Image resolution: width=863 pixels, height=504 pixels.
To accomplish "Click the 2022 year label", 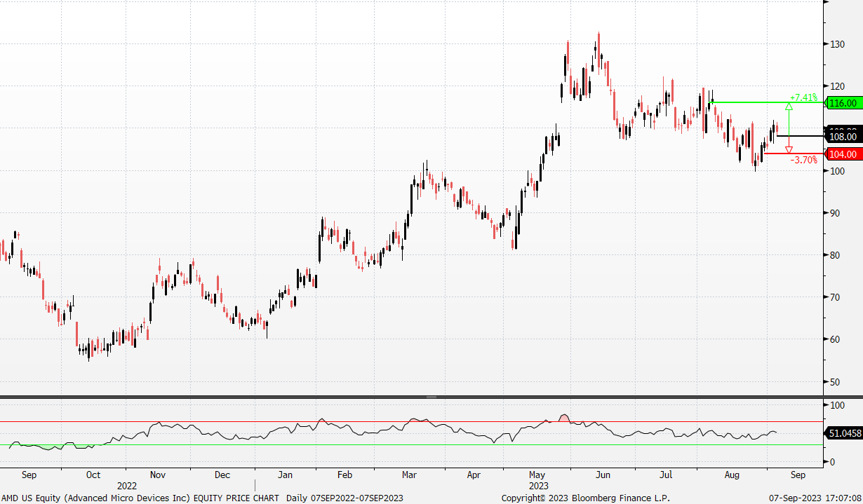I will 127,485.
